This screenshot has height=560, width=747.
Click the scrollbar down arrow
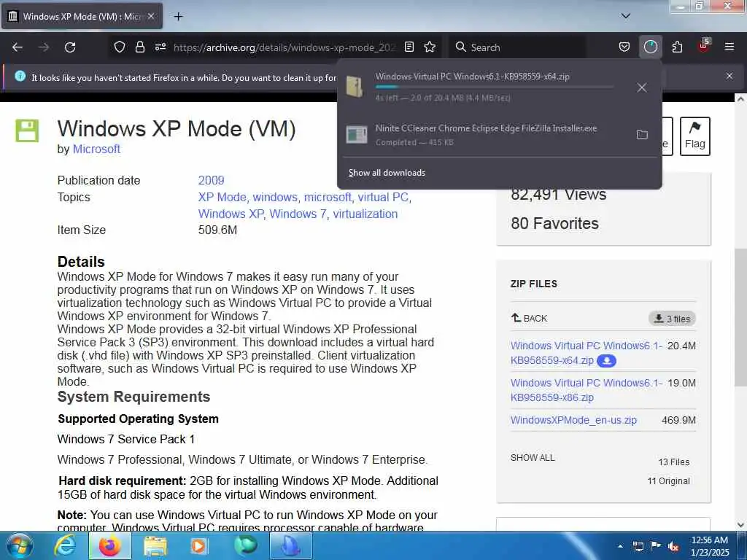click(740, 525)
